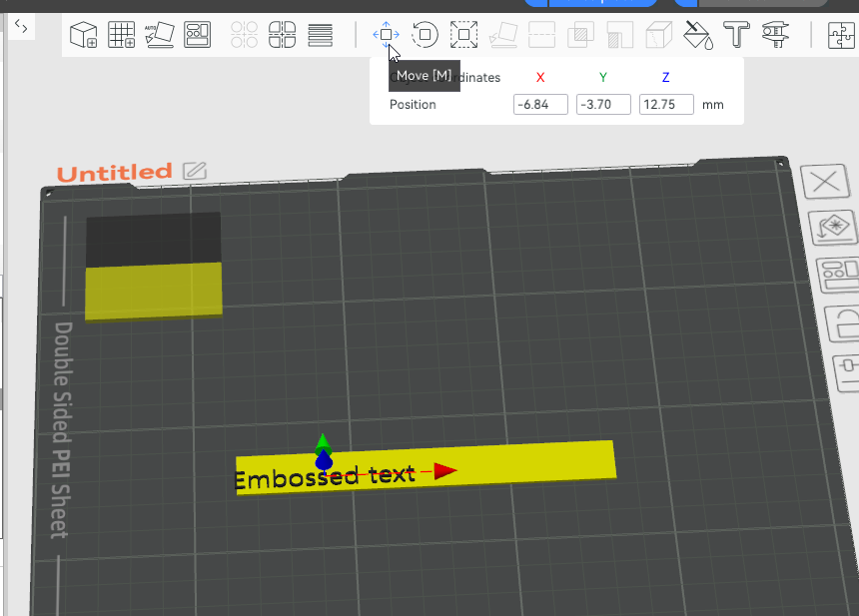Select the Seam painting tool
Screen dimensions: 859x616
[659, 35]
